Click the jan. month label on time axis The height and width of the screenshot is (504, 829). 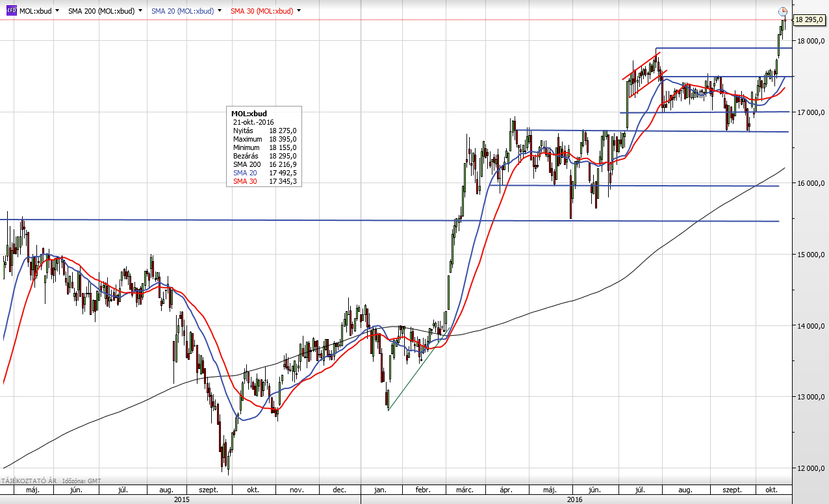(381, 490)
